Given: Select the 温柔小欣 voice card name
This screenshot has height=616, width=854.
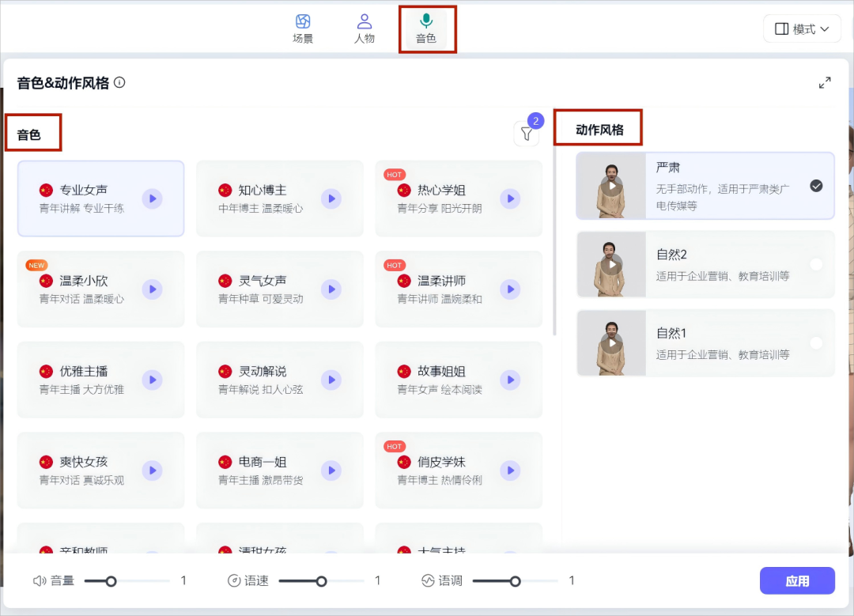Looking at the screenshot, I should click(x=83, y=281).
